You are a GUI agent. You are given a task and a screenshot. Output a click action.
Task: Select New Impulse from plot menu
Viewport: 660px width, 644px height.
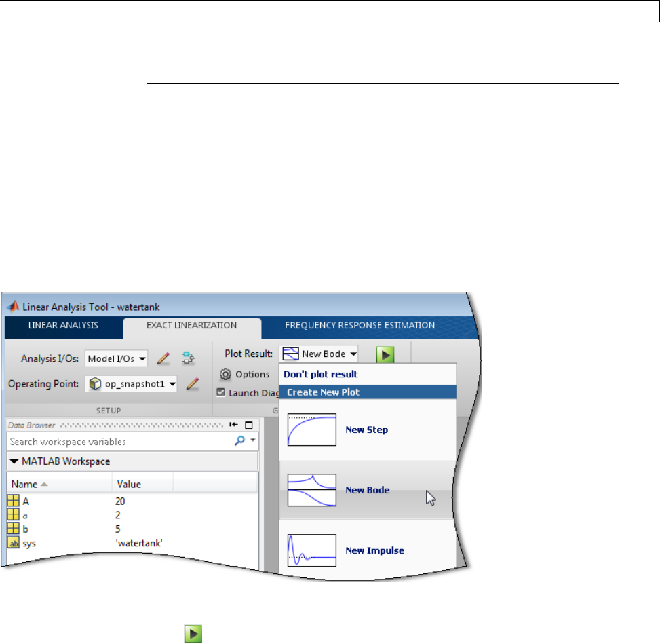point(368,550)
